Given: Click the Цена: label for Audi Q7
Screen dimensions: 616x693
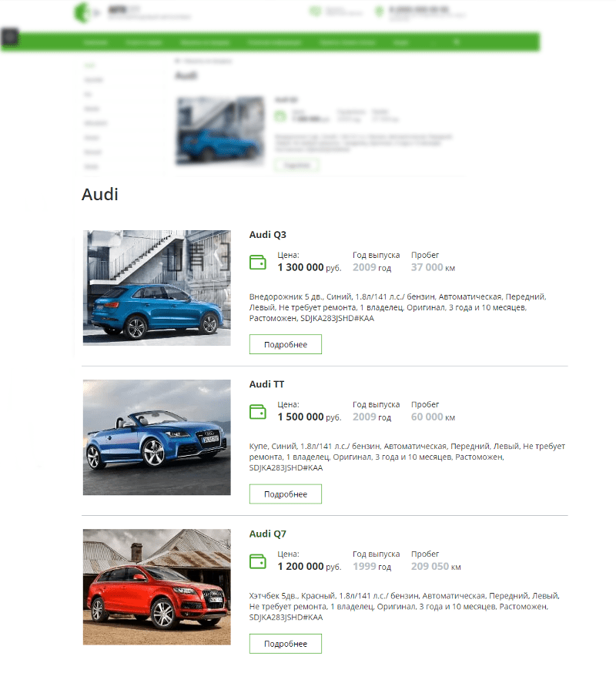Looking at the screenshot, I should tap(288, 554).
